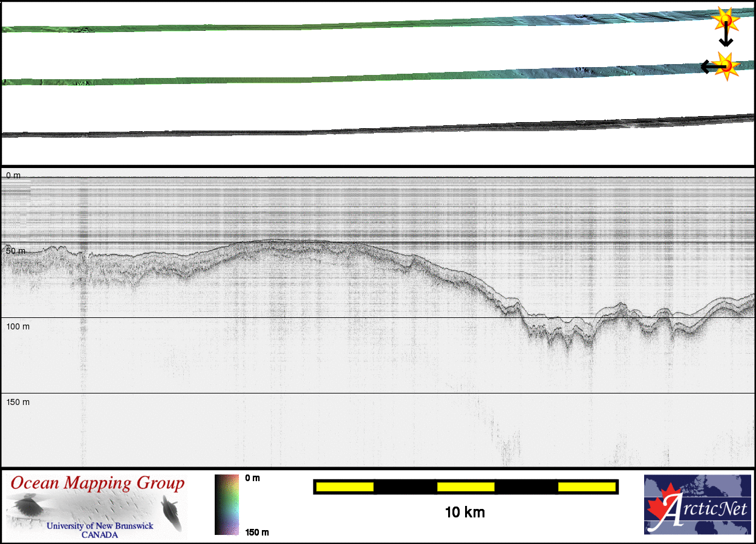Click the left-pointing black arrow
The height and width of the screenshot is (544, 756).
[709, 66]
